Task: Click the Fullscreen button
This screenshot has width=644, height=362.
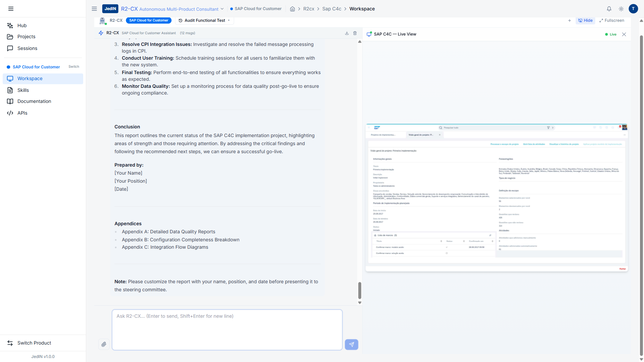Action: [612, 20]
